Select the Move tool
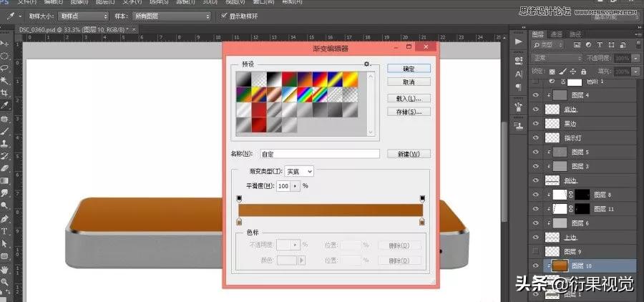The image size is (644, 302). pos(5,43)
